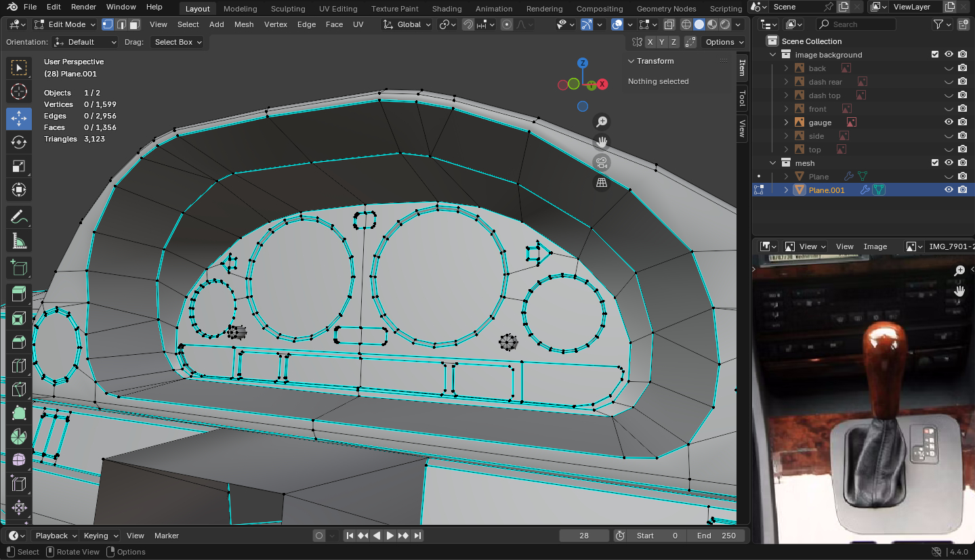Switch to face select mode

[x=135, y=24]
